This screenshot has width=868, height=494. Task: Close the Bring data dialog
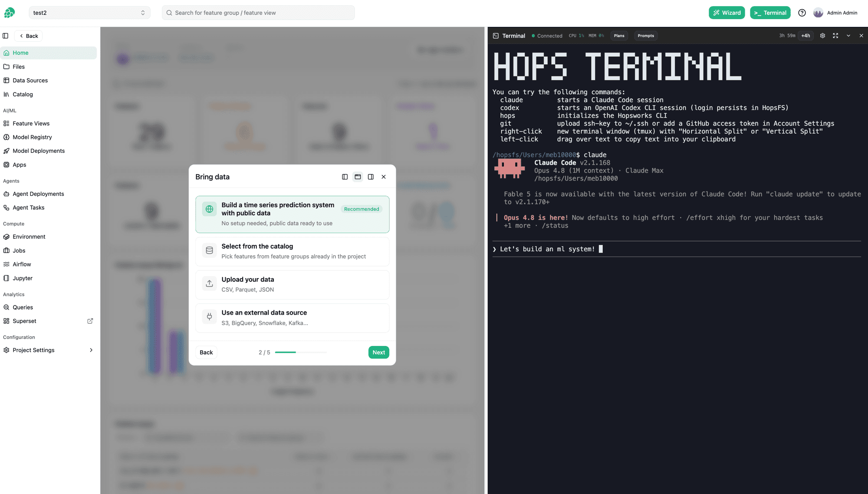click(x=384, y=177)
